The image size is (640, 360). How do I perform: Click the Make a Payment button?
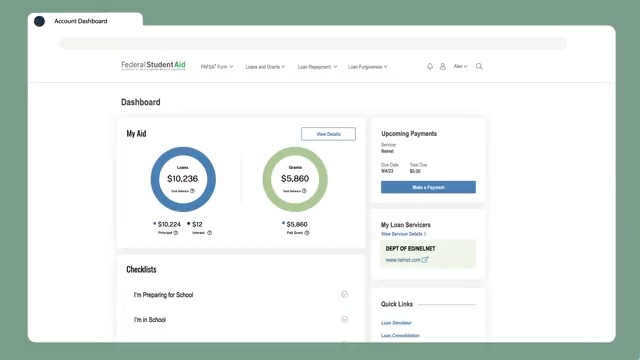click(x=428, y=187)
